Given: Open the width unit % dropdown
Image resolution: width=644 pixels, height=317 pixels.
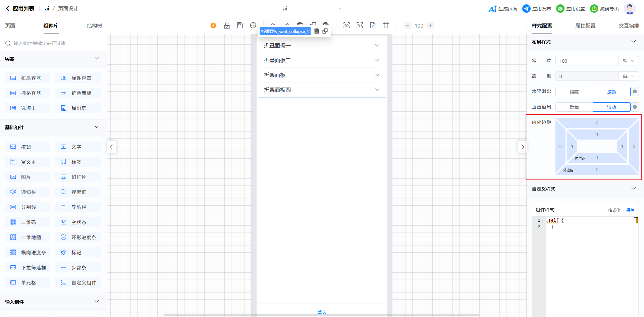Looking at the screenshot, I should (x=629, y=61).
